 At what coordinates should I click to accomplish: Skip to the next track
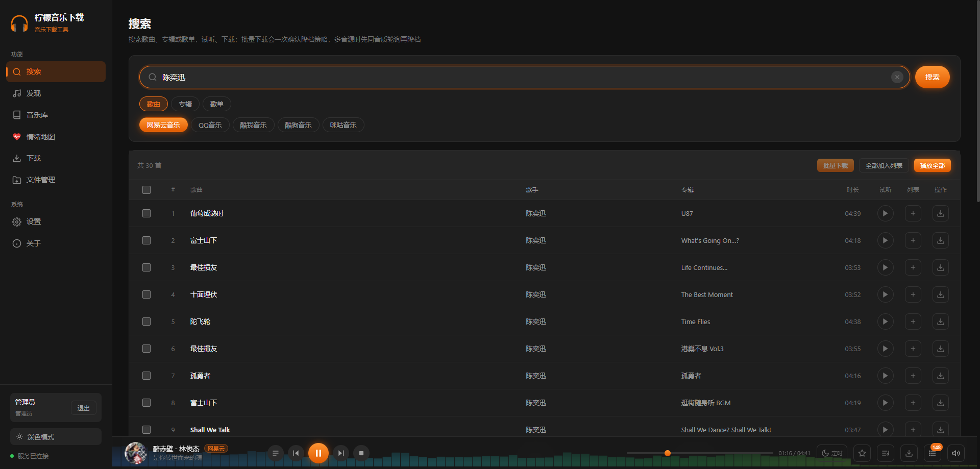pyautogui.click(x=340, y=453)
